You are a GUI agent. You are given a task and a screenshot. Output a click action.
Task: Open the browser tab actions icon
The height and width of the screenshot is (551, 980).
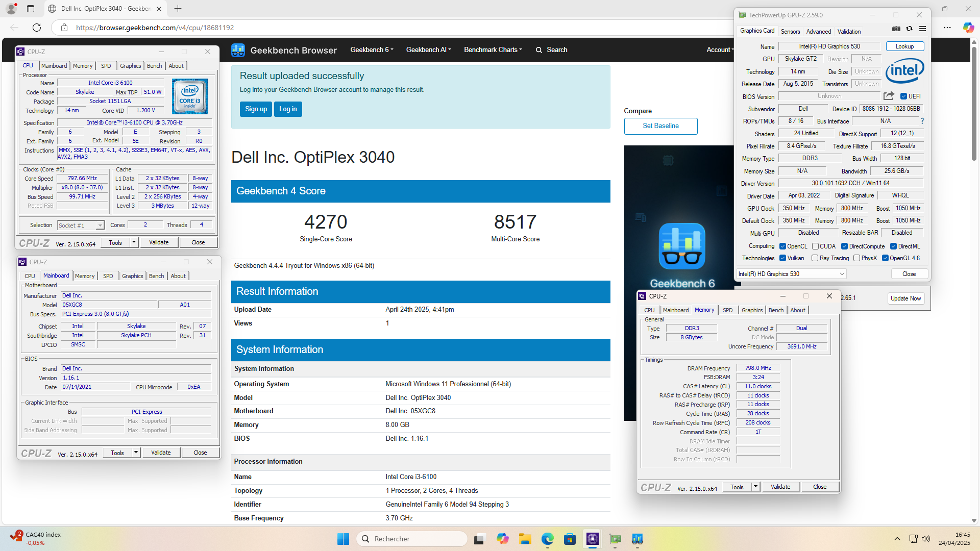pyautogui.click(x=31, y=9)
